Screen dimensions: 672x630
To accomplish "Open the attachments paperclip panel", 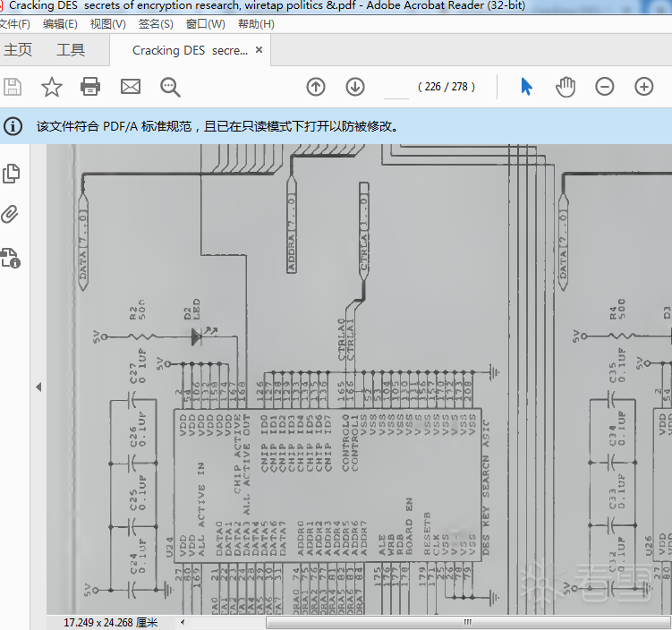I will tap(10, 214).
